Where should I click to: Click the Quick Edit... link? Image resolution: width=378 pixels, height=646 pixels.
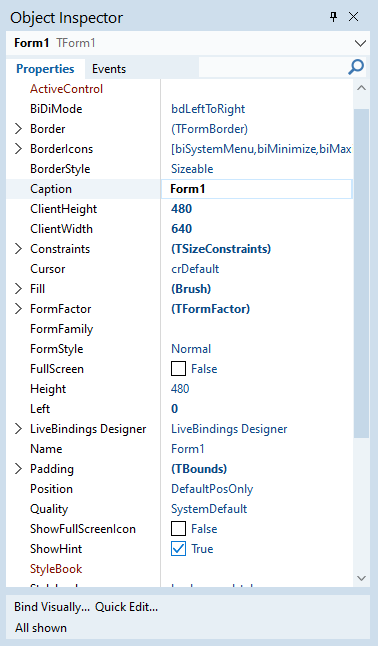(127, 607)
